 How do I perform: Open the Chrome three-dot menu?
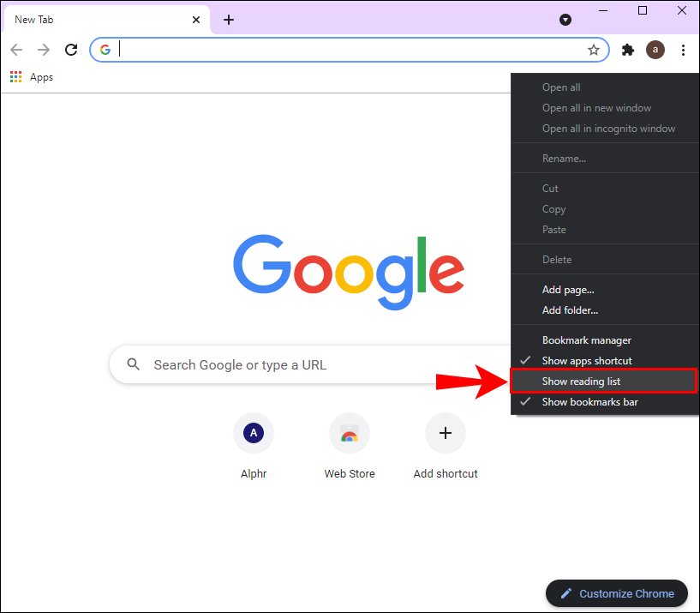683,50
